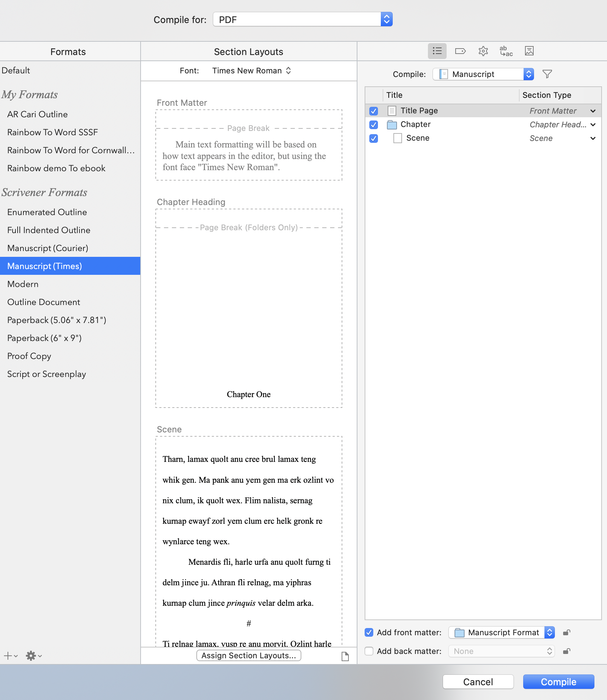Open the cover image options tab icon

click(x=529, y=51)
